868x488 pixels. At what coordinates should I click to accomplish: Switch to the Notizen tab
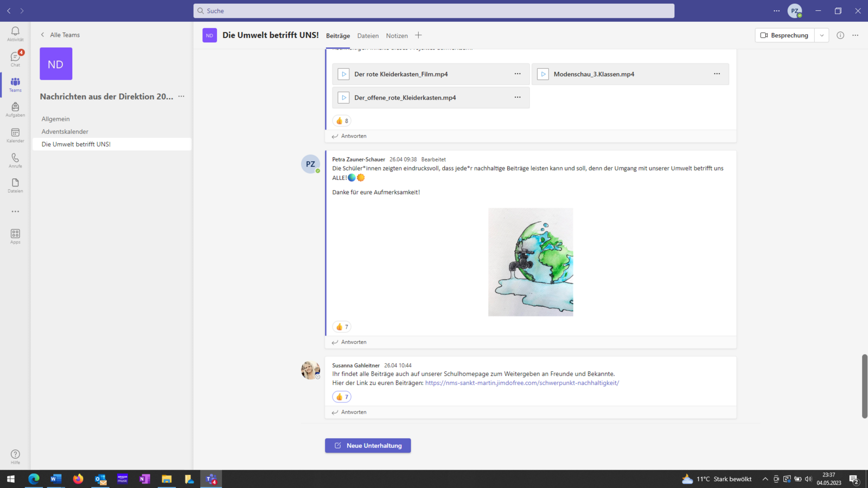pos(397,36)
